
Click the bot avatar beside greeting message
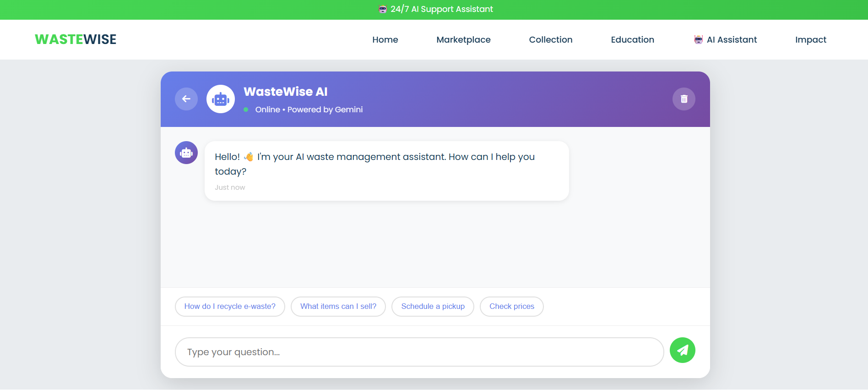click(186, 153)
